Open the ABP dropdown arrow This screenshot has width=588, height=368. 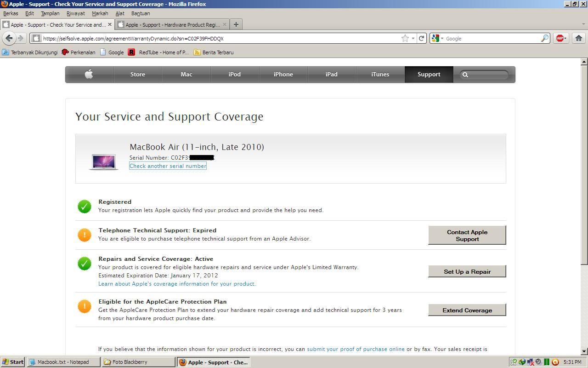pos(565,39)
